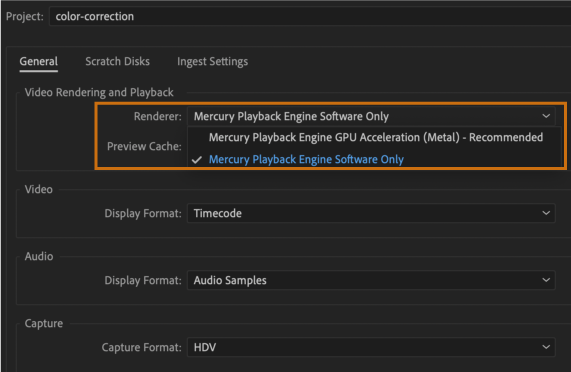Image resolution: width=571 pixels, height=372 pixels.
Task: Click the Project label
Action: pyautogui.click(x=25, y=16)
